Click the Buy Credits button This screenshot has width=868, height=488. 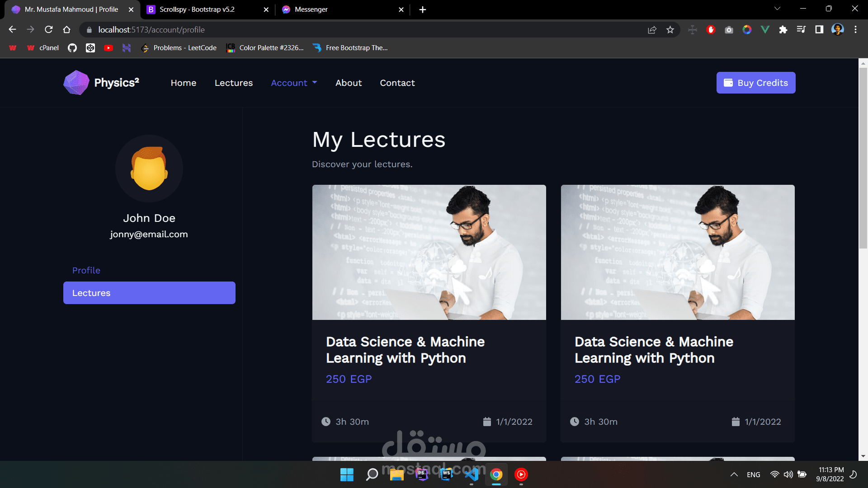756,83
